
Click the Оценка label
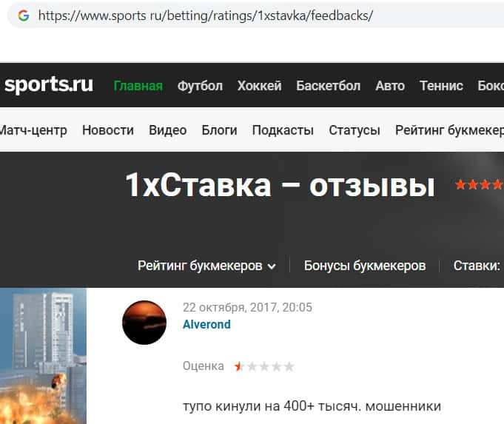[203, 366]
